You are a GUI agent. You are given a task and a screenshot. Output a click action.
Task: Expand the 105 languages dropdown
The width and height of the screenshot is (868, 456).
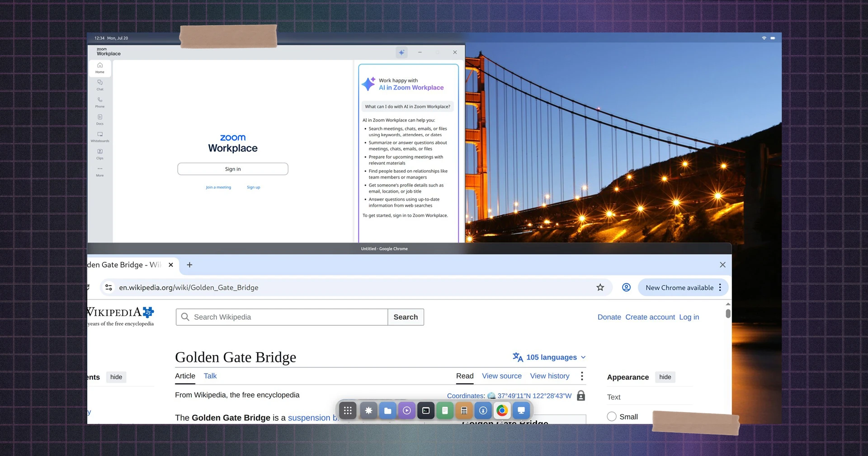(x=549, y=357)
